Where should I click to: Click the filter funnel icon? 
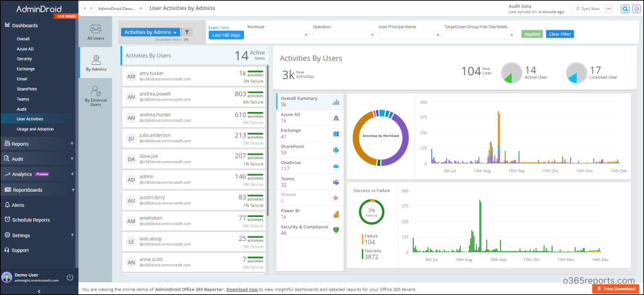coord(186,32)
